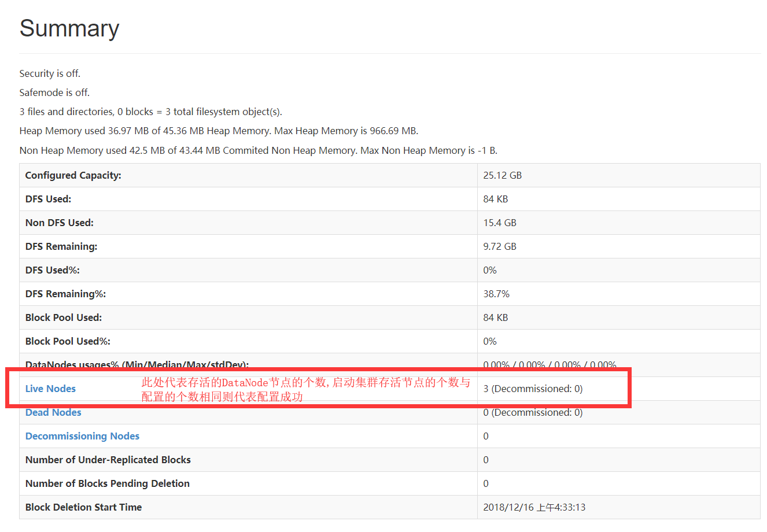Screen dimensions: 767x532
Task: Click the files and directories count line
Action: 151,112
